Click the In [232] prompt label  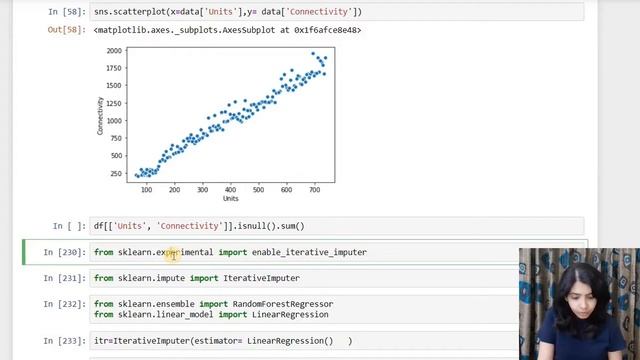tap(64, 304)
